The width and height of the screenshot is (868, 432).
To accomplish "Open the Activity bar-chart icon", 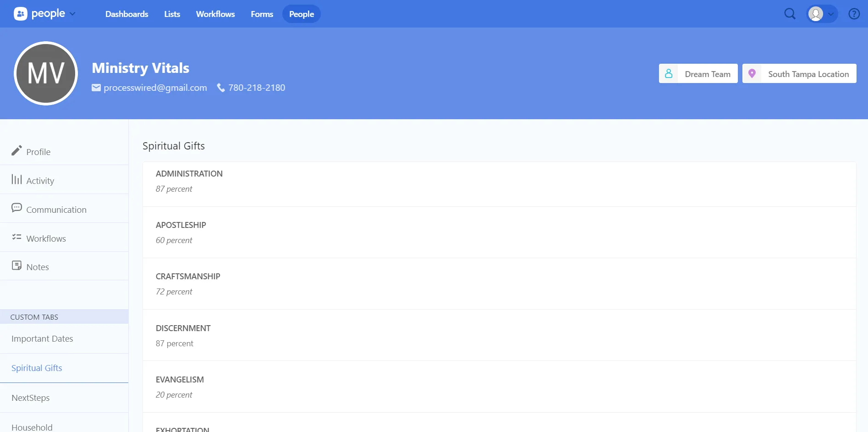I will point(16,180).
